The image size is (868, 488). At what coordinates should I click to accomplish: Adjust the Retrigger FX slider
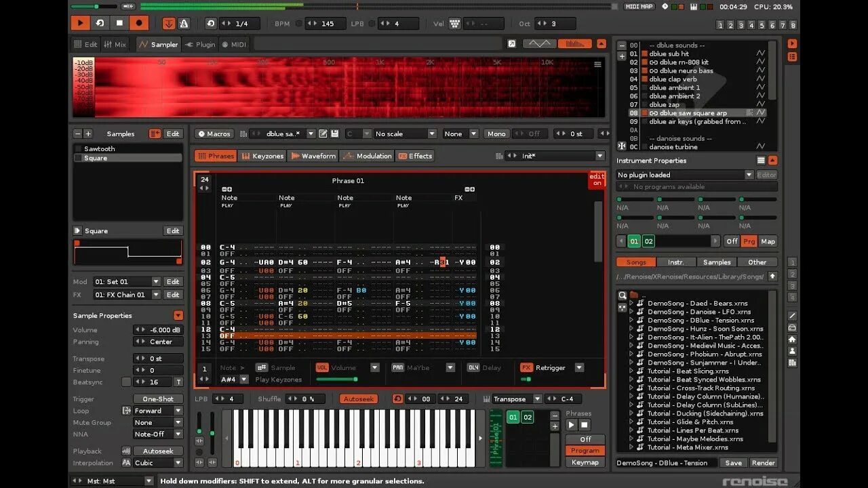point(526,379)
